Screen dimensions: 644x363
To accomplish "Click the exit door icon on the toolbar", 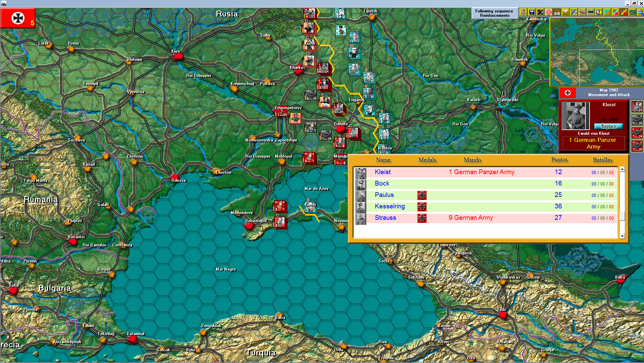I will tap(523, 12).
